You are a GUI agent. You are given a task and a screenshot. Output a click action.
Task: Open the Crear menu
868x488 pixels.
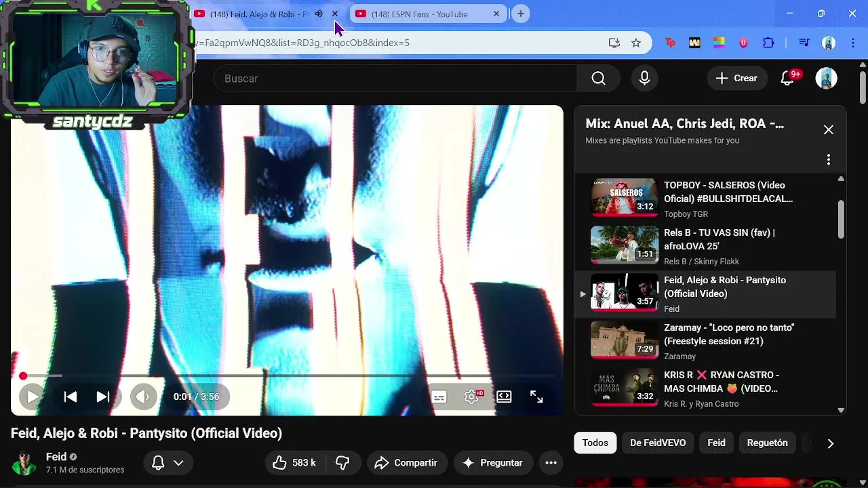tap(737, 79)
